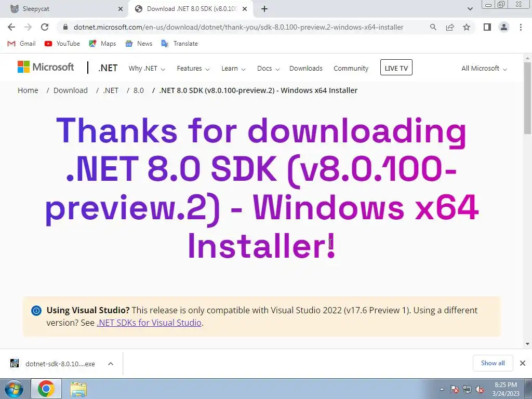Open the Windows Start button
This screenshot has height=399, width=532.
[x=14, y=389]
